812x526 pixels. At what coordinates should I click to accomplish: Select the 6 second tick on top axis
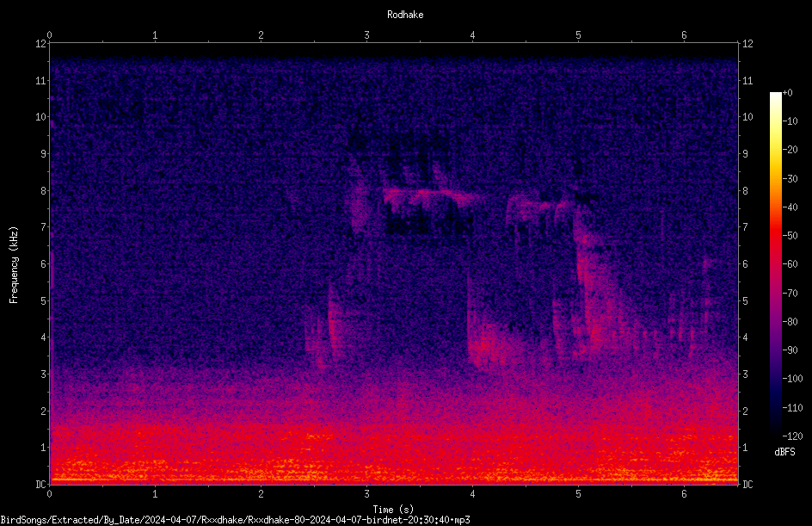[x=684, y=35]
